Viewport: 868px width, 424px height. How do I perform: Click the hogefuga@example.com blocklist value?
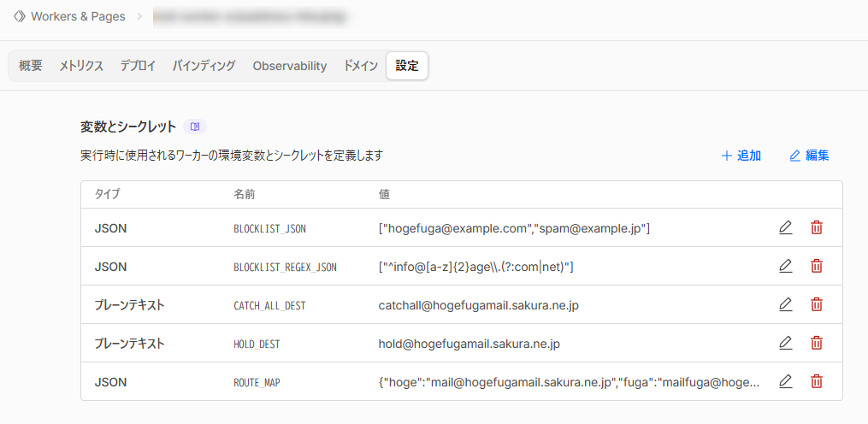[x=514, y=228]
